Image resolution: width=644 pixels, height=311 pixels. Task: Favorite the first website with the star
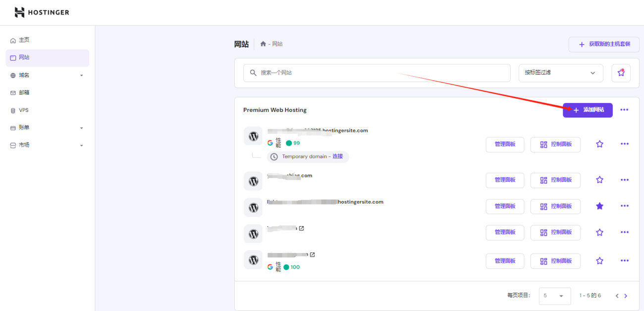coord(599,144)
